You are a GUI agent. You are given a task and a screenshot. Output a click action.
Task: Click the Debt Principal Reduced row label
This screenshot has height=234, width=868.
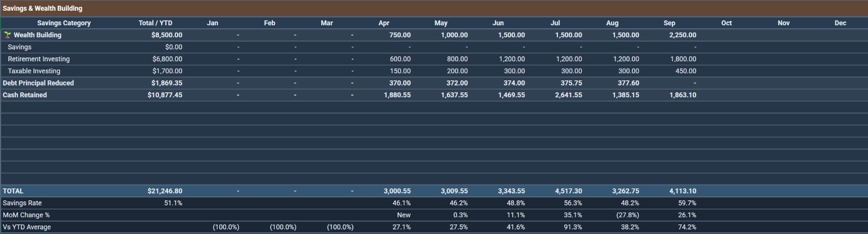[38, 83]
